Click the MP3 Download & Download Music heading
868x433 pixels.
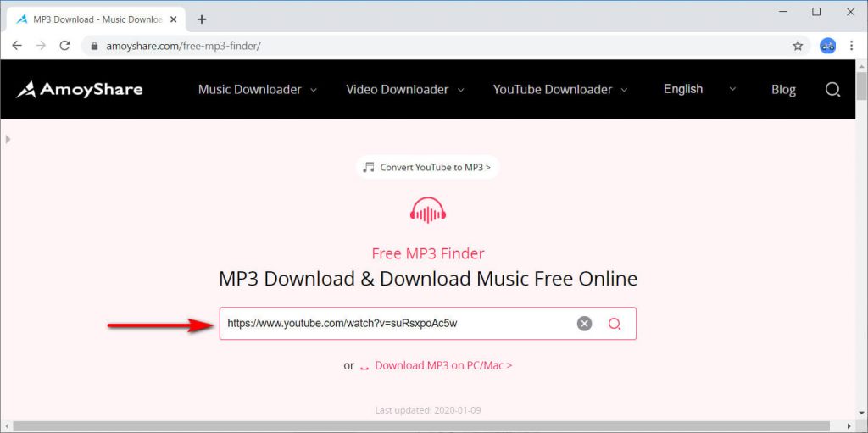pyautogui.click(x=428, y=279)
